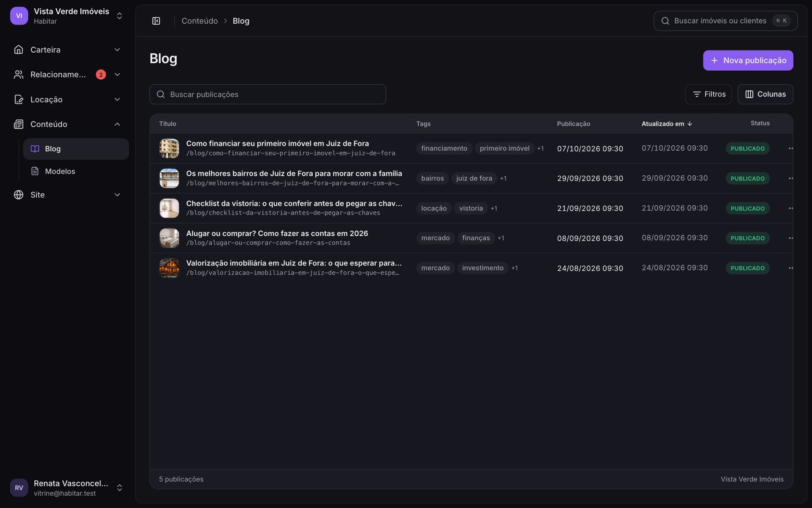This screenshot has width=812, height=508.
Task: Go to Conteúdo in the breadcrumb
Action: click(200, 21)
